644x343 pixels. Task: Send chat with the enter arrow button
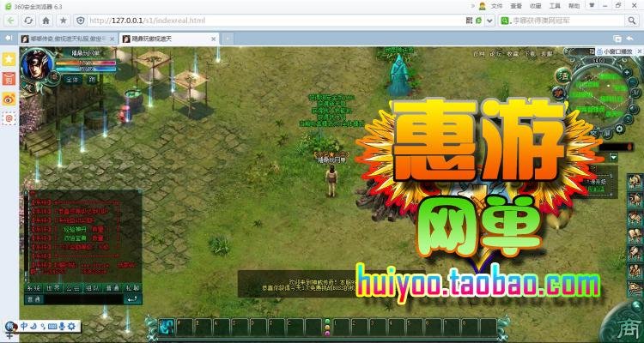[x=132, y=299]
